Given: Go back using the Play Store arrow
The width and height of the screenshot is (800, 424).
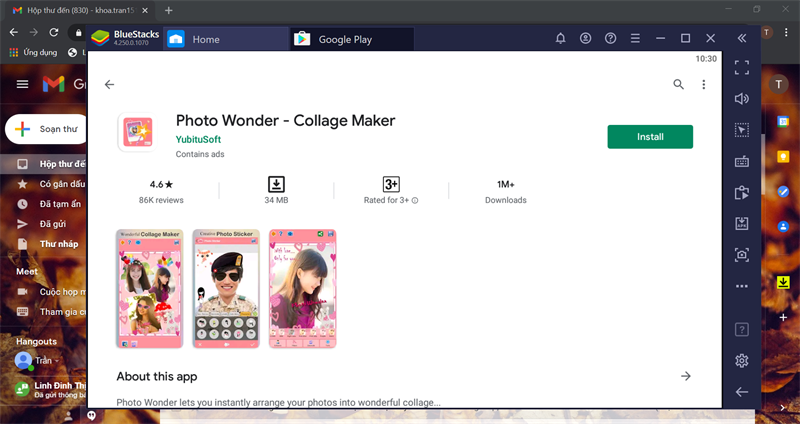Looking at the screenshot, I should (x=109, y=85).
